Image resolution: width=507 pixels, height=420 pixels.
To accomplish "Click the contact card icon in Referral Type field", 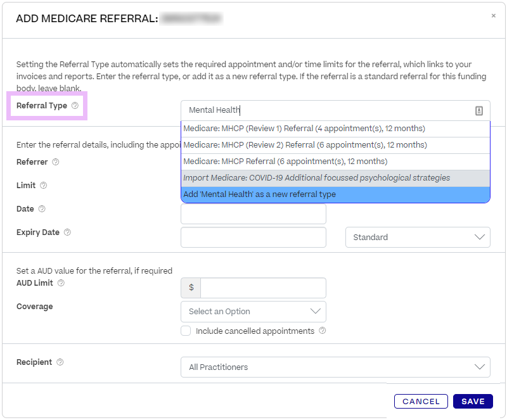I will [479, 111].
